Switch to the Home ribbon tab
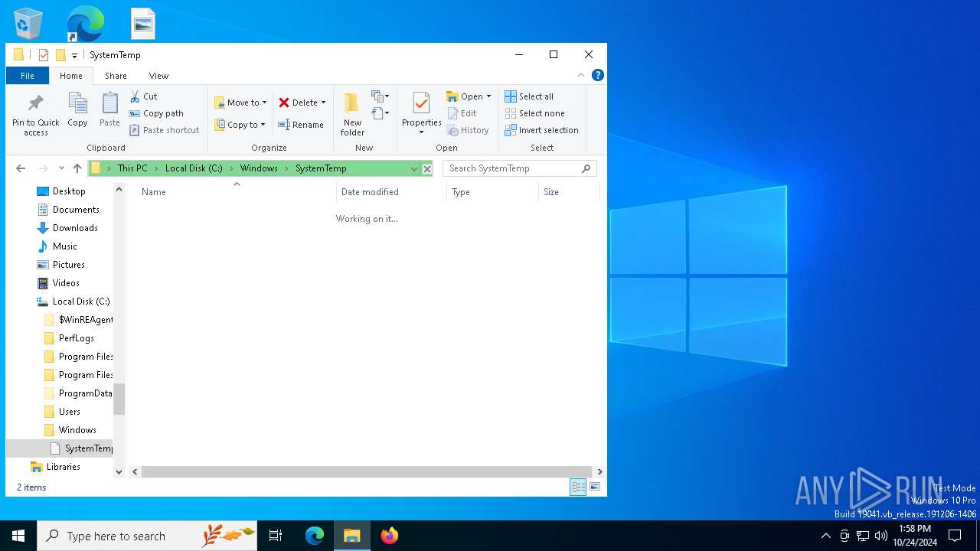Screen dimensions: 980x551 [x=71, y=76]
